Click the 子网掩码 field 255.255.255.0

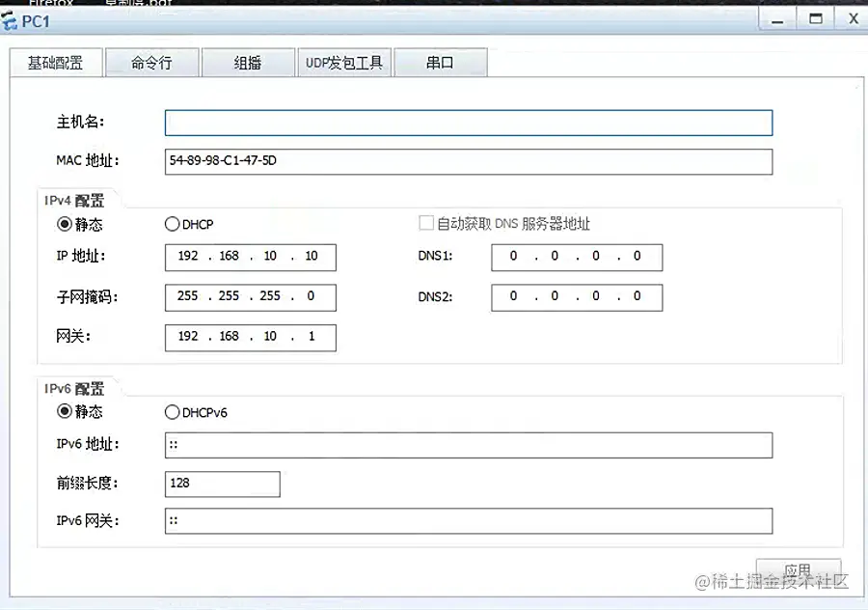(x=250, y=297)
